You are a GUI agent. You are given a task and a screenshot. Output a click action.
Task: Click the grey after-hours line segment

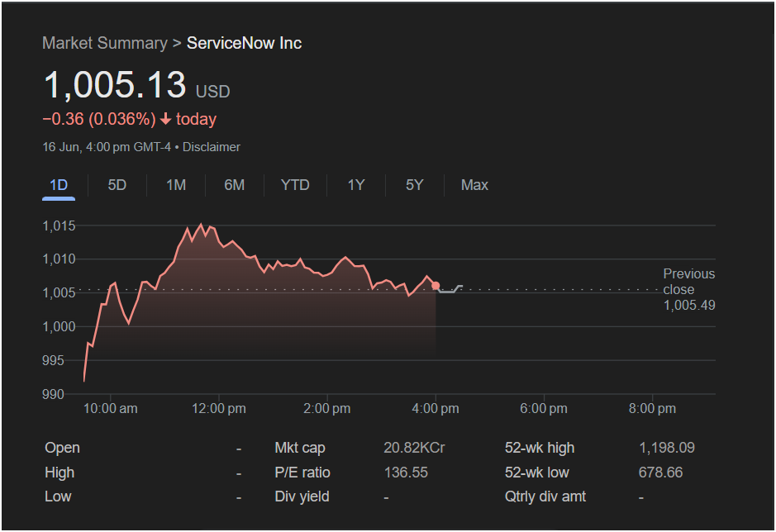point(450,289)
